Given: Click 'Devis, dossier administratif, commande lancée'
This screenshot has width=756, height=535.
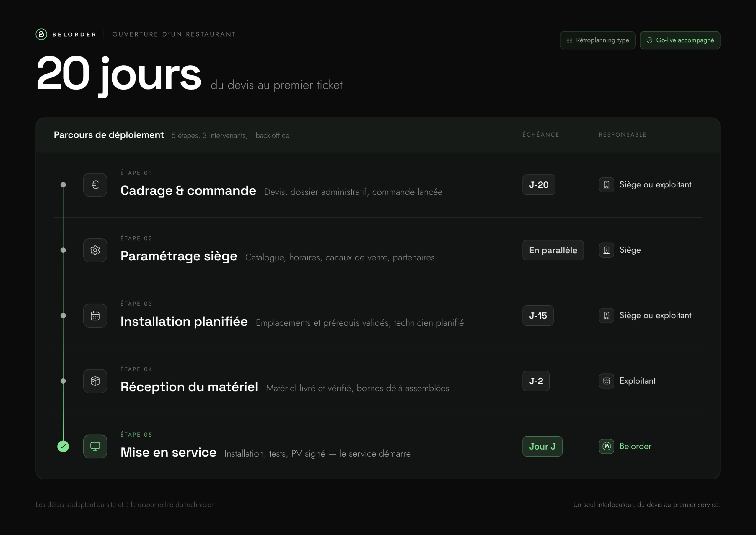Looking at the screenshot, I should [x=353, y=192].
